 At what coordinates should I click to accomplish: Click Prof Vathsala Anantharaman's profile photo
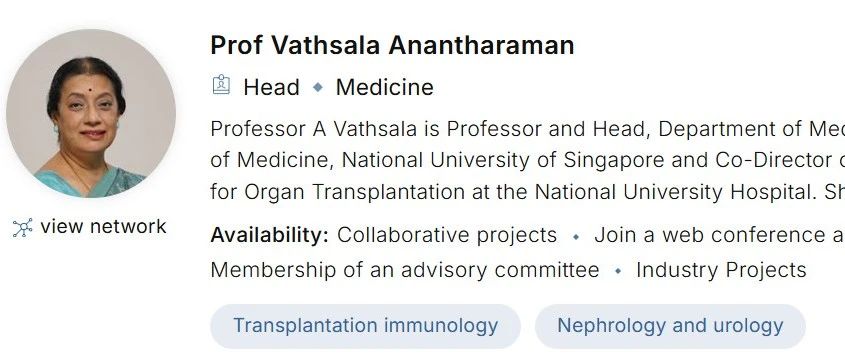point(91,113)
